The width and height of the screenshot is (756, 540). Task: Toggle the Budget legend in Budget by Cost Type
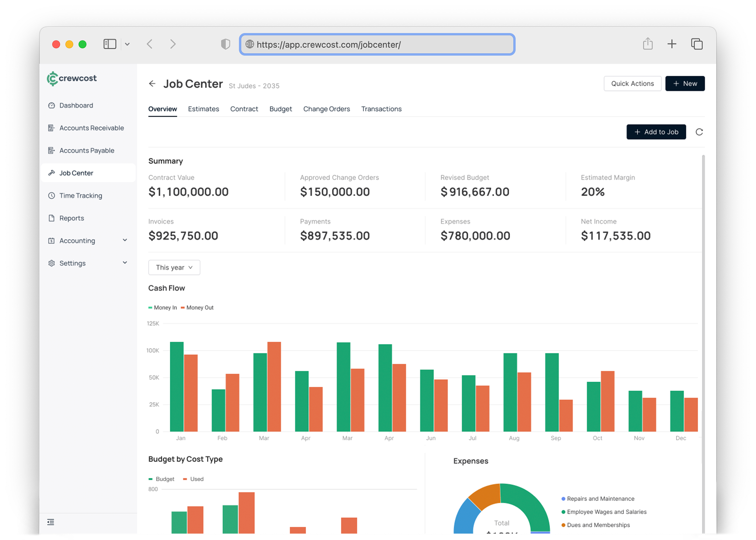point(161,479)
